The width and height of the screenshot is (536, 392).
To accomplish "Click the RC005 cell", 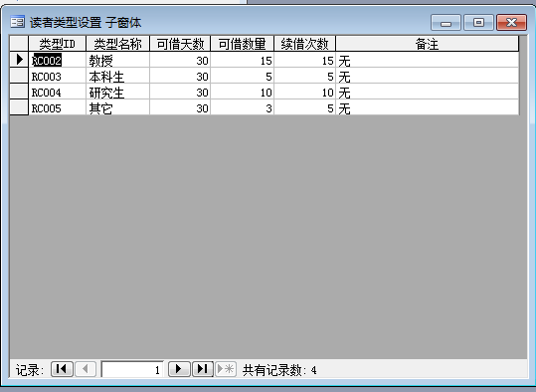I will tap(57, 107).
